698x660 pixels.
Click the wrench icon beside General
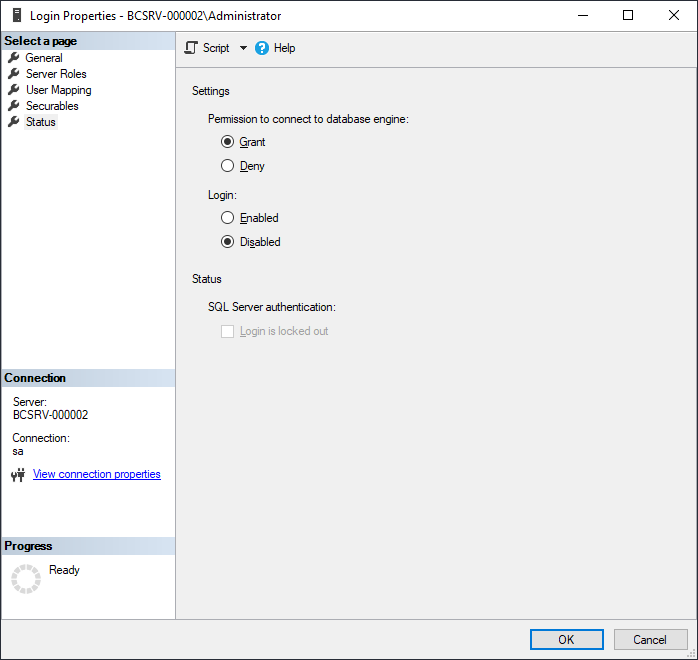pos(14,57)
